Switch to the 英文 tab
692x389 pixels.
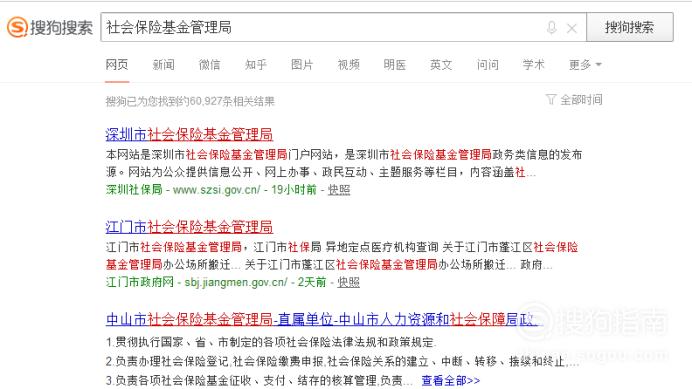click(x=441, y=65)
